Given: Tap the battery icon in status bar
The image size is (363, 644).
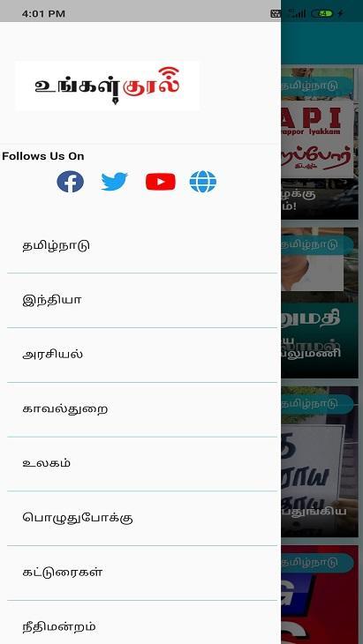Looking at the screenshot, I should (321, 13).
